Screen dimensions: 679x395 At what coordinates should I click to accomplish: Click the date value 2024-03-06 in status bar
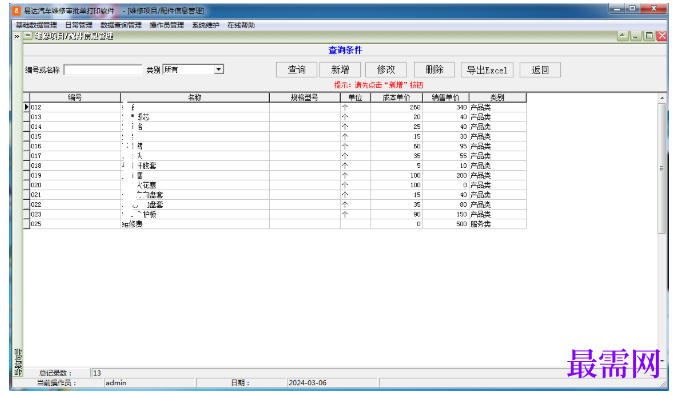tap(307, 382)
